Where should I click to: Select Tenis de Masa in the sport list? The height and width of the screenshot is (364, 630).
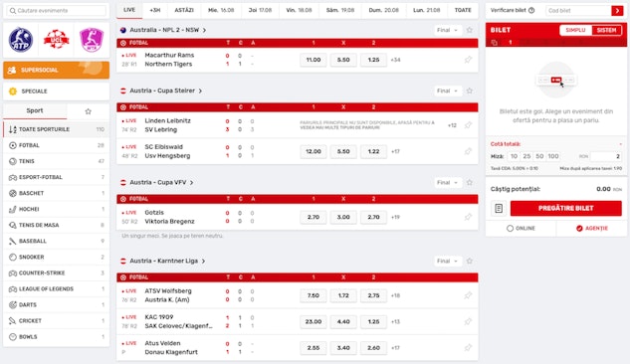[57, 225]
